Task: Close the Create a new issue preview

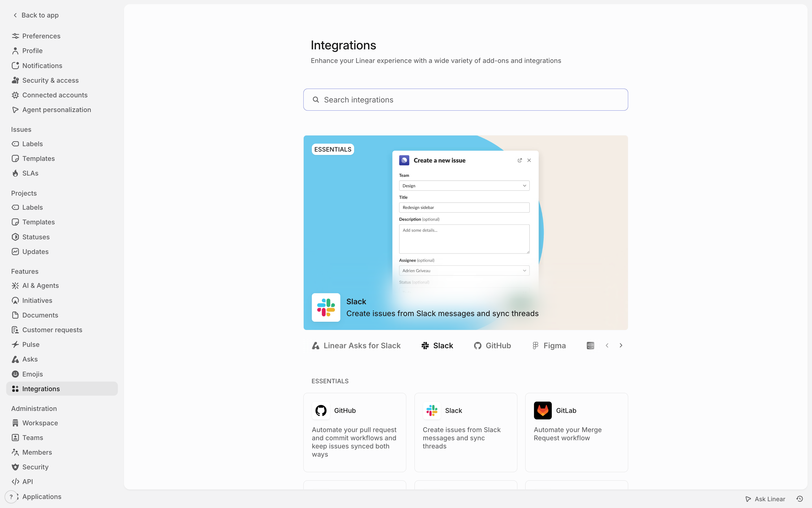Action: (x=529, y=160)
